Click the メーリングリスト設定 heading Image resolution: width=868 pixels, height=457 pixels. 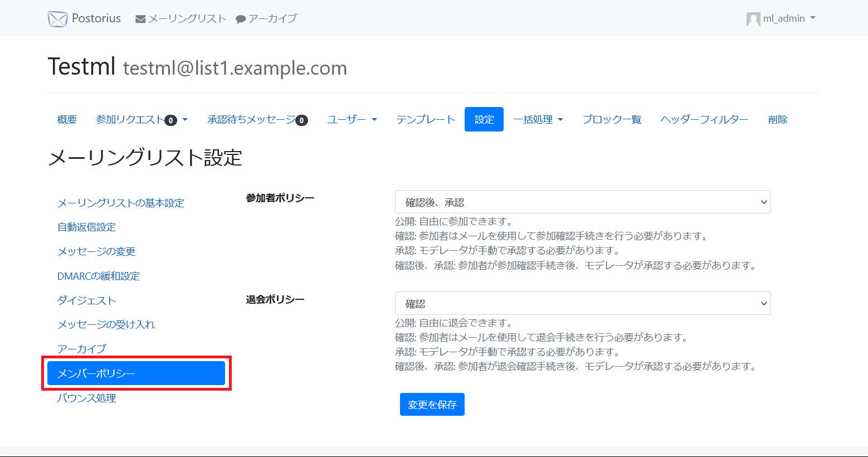click(x=145, y=158)
